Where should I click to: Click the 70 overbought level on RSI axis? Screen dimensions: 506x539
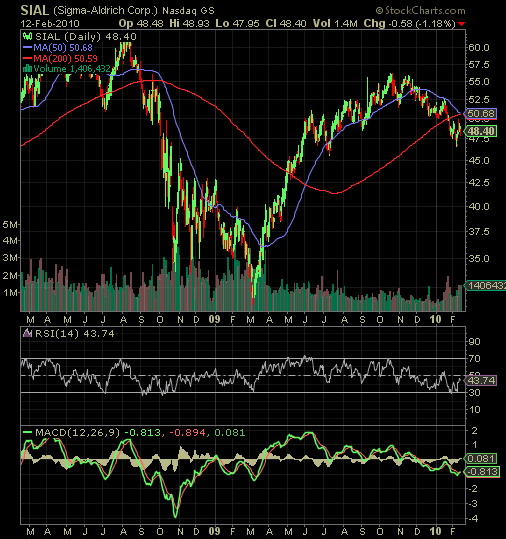tap(474, 359)
